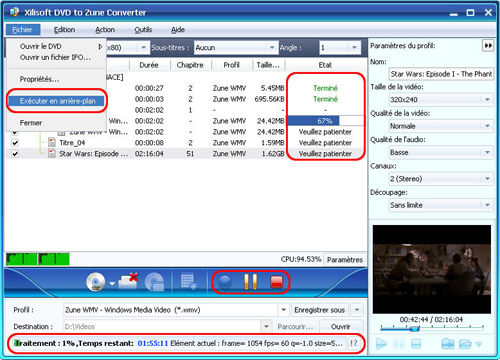Open the snapshot folder icon

465,344
